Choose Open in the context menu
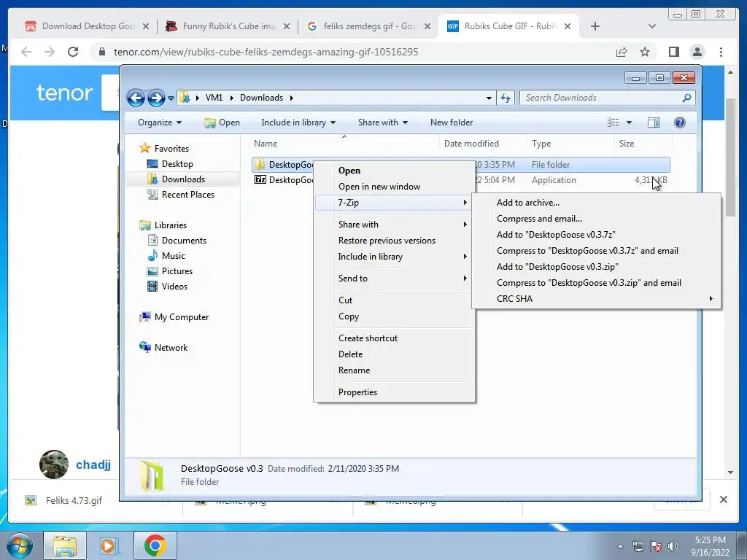Screen dimensions: 747x560 coord(395,171)
